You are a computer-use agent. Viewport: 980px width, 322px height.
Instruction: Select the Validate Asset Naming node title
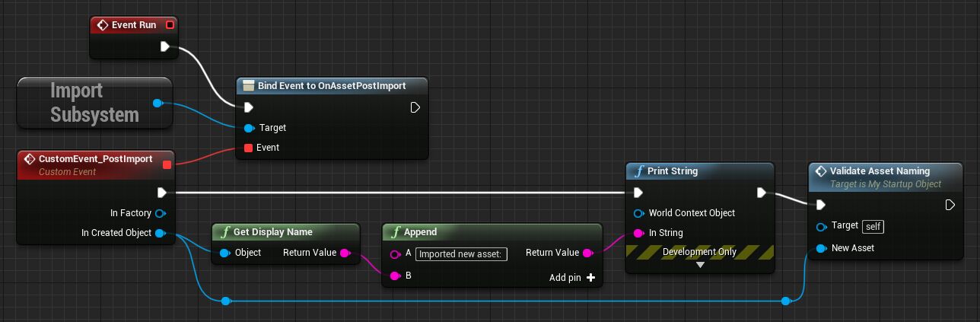pyautogui.click(x=880, y=171)
